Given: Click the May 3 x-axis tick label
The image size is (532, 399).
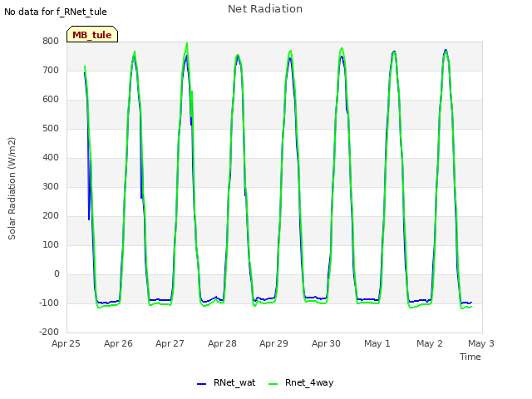Looking at the screenshot, I should 481,343.
